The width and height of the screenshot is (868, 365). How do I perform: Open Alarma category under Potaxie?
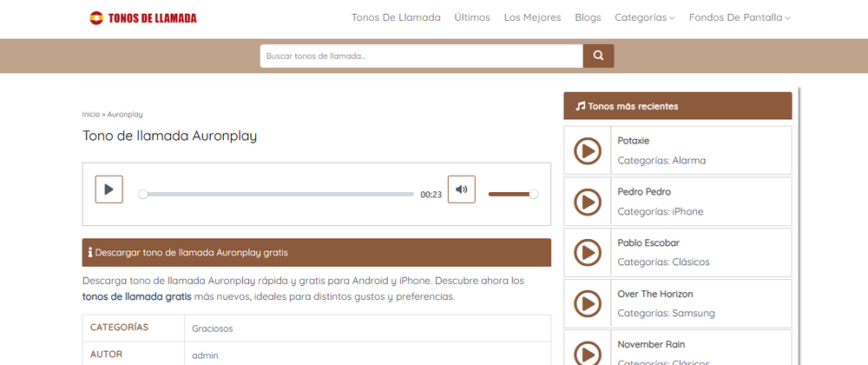[689, 161]
